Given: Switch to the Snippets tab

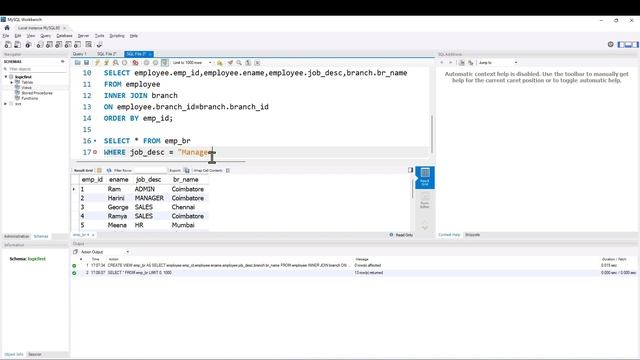Looking at the screenshot, I should (473, 235).
